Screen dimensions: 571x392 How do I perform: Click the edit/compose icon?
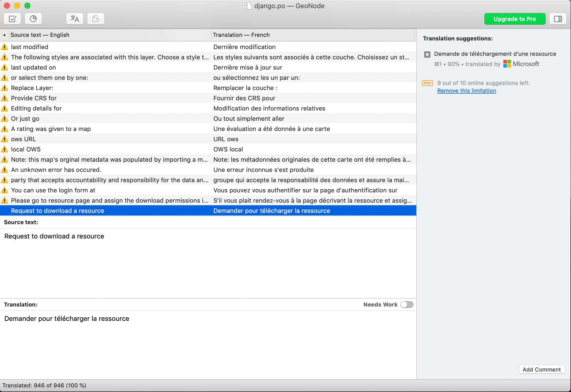[13, 19]
